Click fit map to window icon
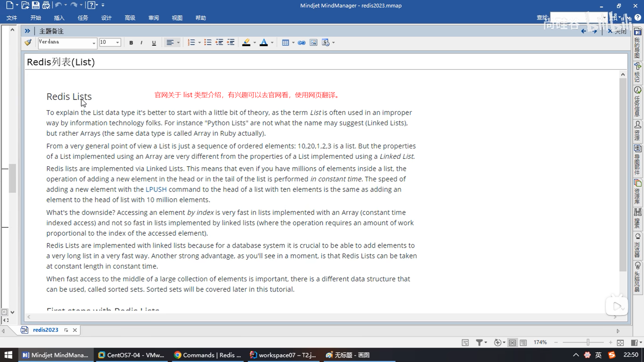This screenshot has height=362, width=644. 620,343
